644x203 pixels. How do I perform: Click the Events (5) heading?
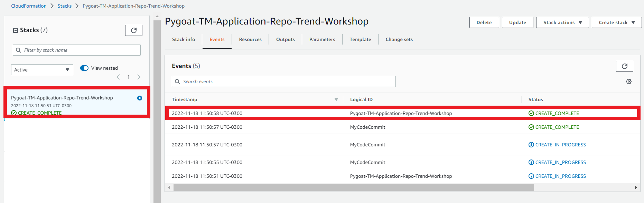point(186,66)
